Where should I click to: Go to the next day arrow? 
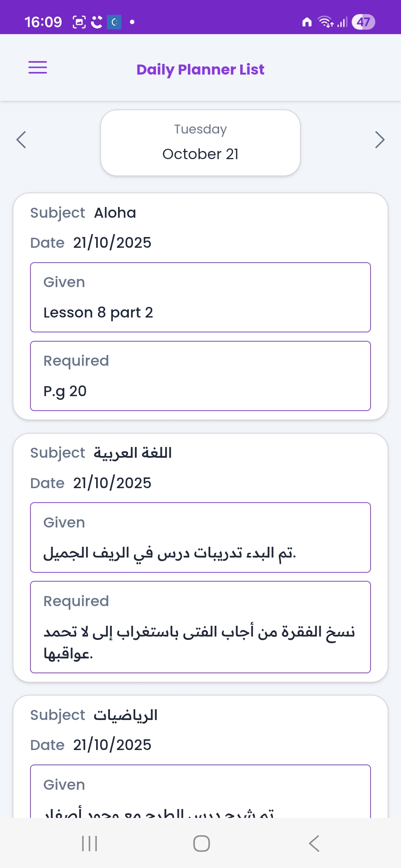pos(379,140)
